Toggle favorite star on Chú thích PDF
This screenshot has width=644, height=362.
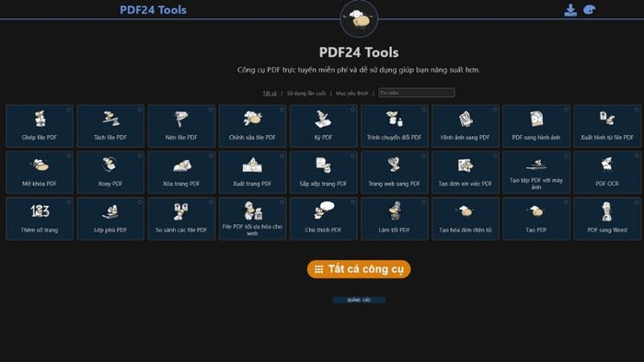point(352,202)
